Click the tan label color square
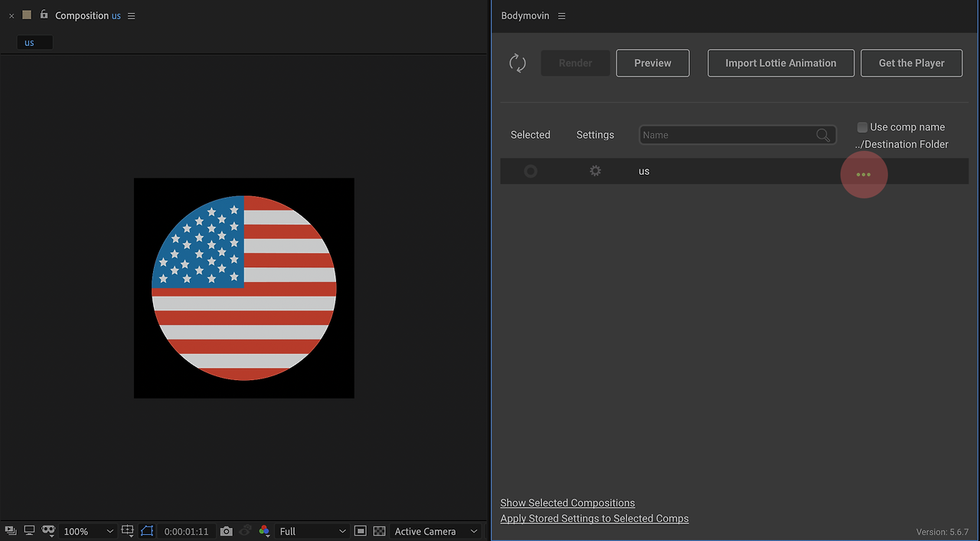This screenshot has height=541, width=980. point(27,15)
